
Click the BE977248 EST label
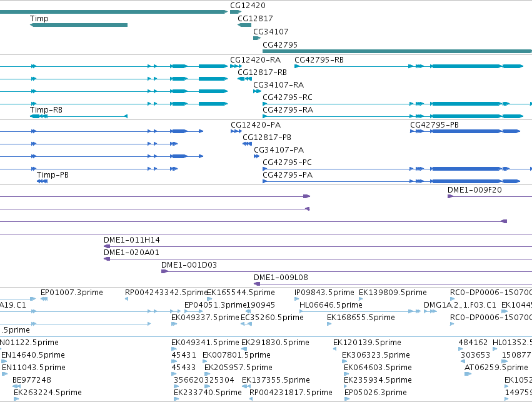32,381
